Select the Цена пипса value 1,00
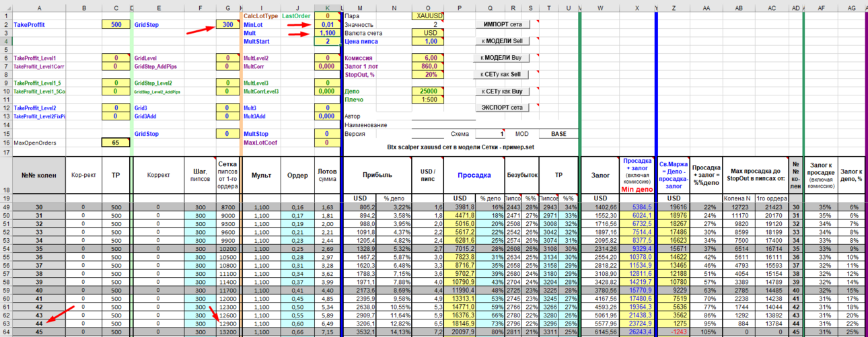The image size is (868, 337). click(429, 41)
